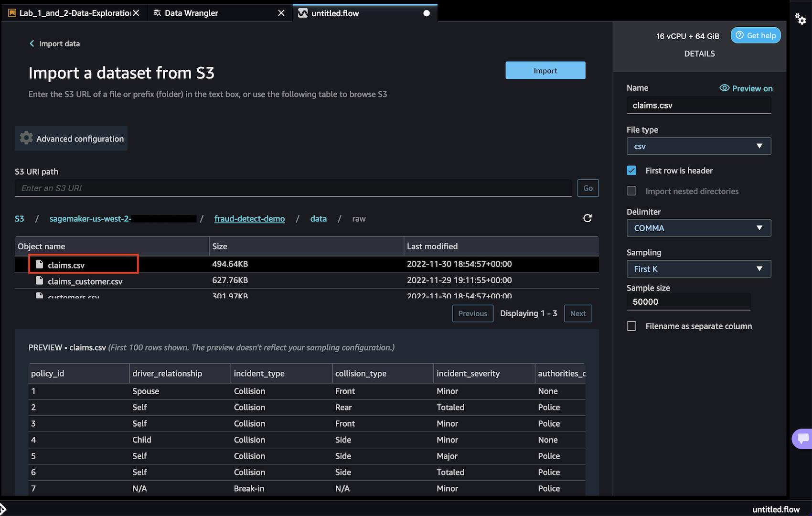Image resolution: width=812 pixels, height=516 pixels.
Task: Click the Previous page button
Action: (473, 313)
